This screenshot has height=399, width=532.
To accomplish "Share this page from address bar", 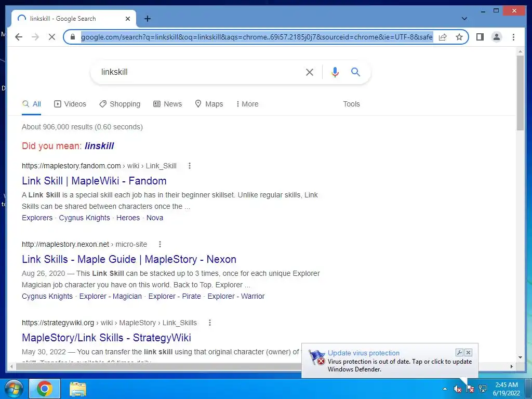I will (443, 37).
